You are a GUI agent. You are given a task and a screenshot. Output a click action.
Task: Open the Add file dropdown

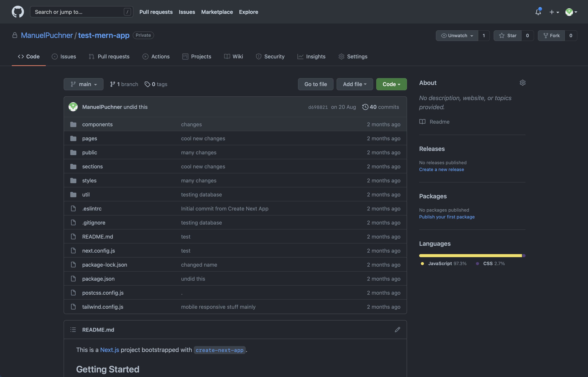click(354, 84)
